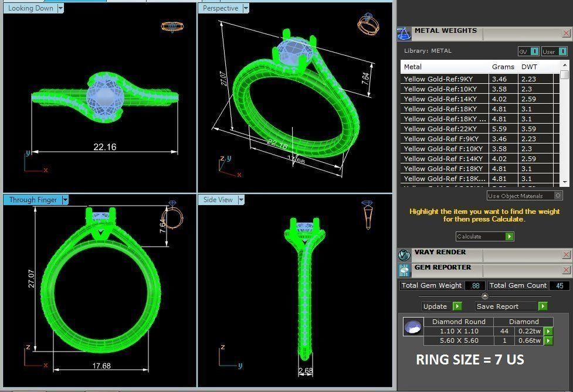Viewport: 573px width, 392px height.
Task: Open the Side View viewport dropdown
Action: [241, 200]
